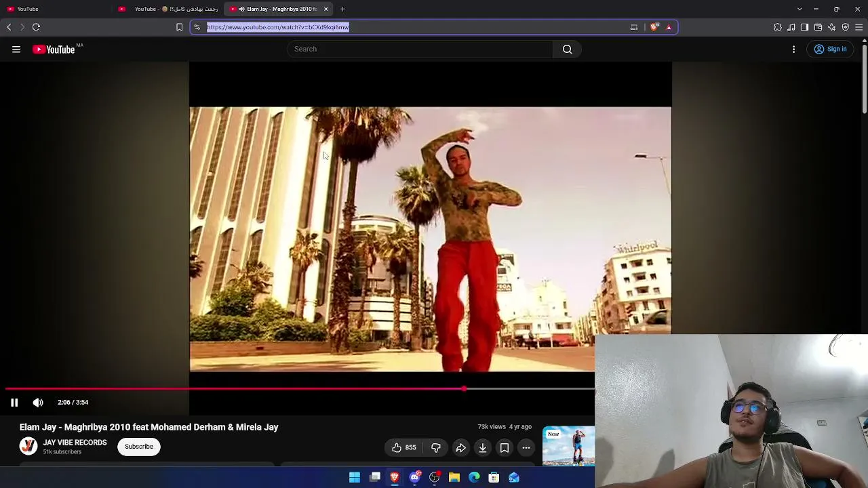Image resolution: width=868 pixels, height=488 pixels.
Task: Open more actions menu under the video
Action: (x=526, y=447)
